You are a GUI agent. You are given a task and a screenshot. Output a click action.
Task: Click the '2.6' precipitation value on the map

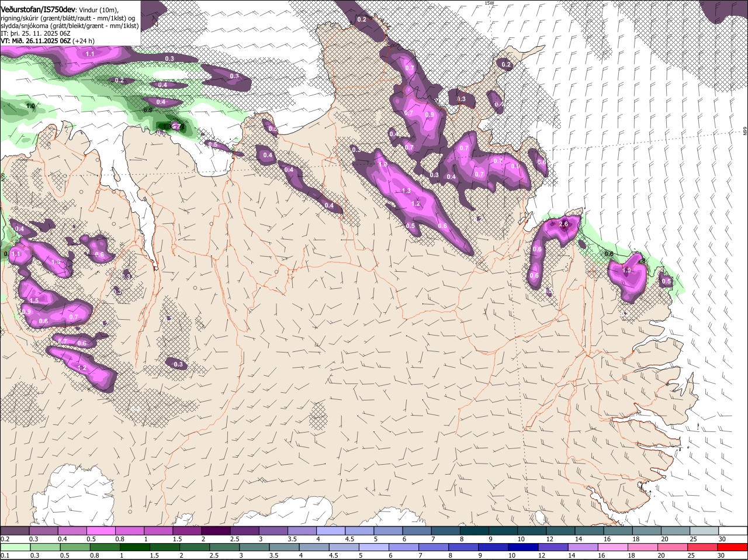pos(564,224)
